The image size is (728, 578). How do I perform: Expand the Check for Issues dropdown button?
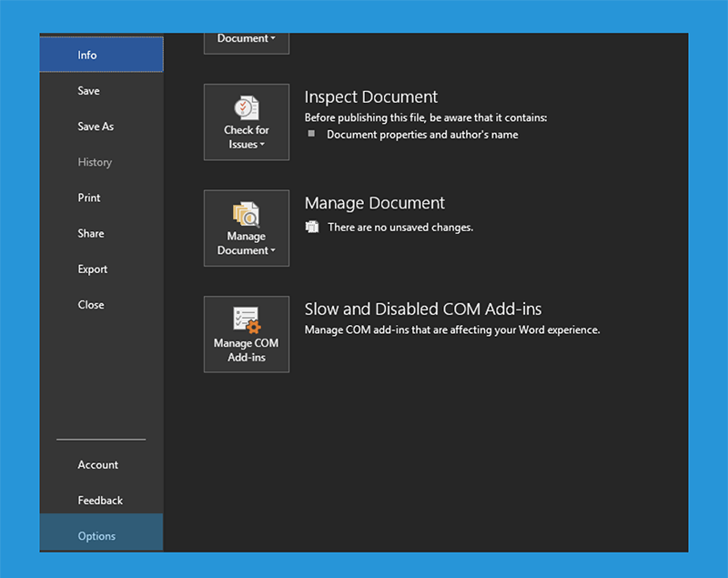coord(247,122)
